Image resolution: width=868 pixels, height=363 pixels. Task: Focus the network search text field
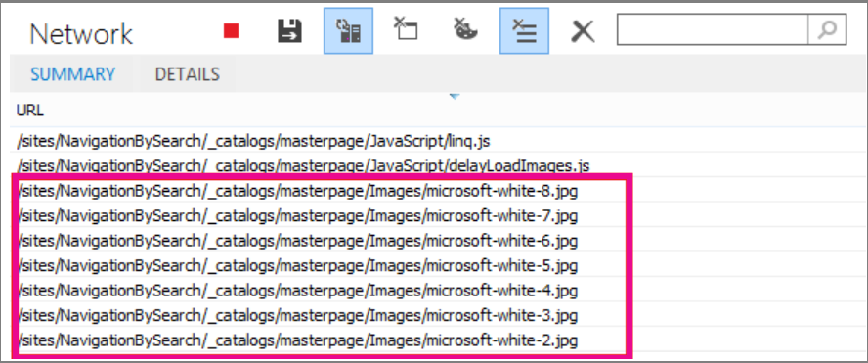[713, 30]
